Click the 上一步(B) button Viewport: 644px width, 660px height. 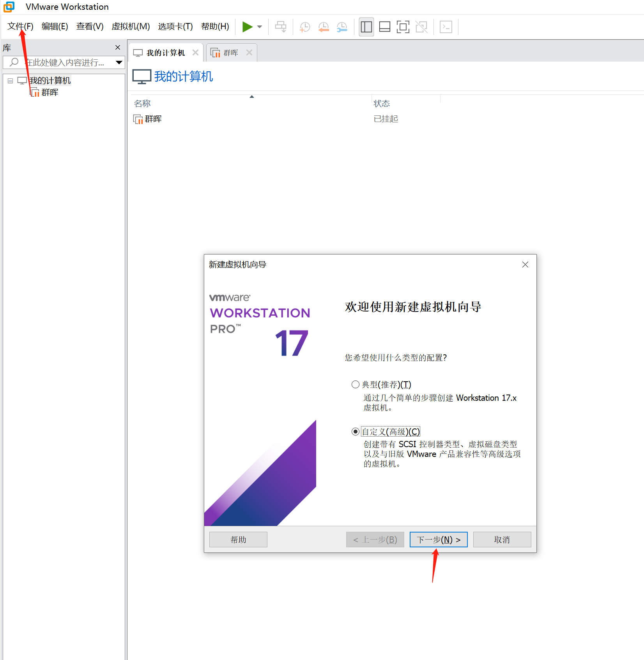click(375, 540)
